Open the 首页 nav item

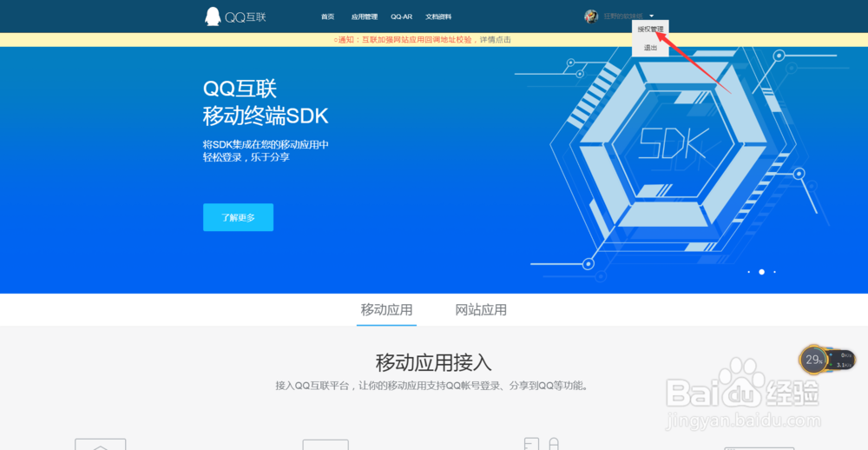tap(328, 17)
